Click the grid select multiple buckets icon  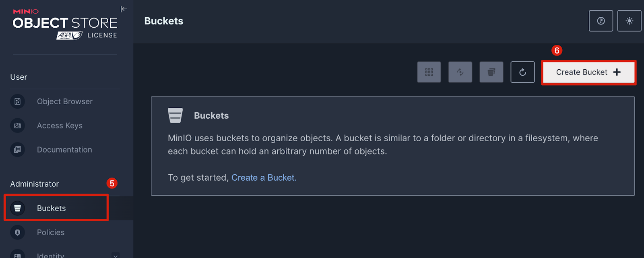429,72
